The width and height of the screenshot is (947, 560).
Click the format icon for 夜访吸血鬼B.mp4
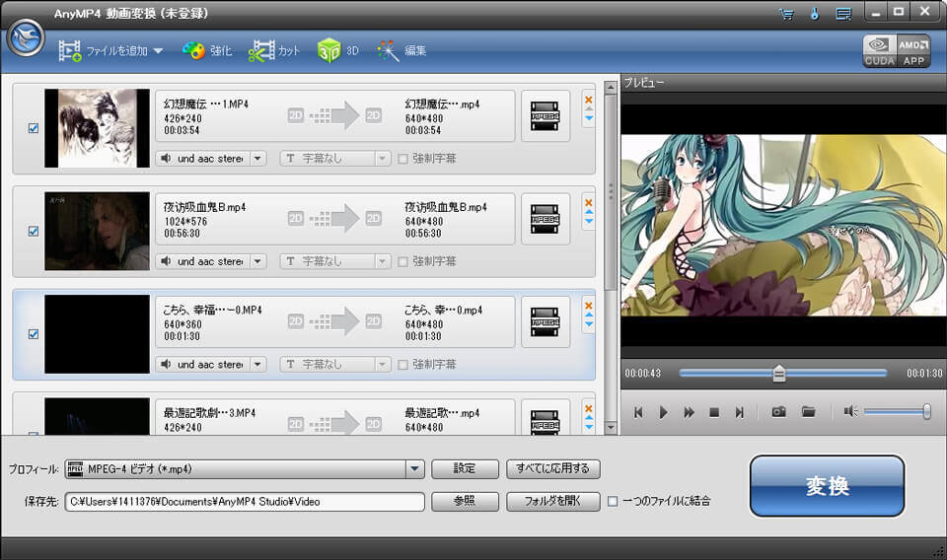click(x=546, y=219)
